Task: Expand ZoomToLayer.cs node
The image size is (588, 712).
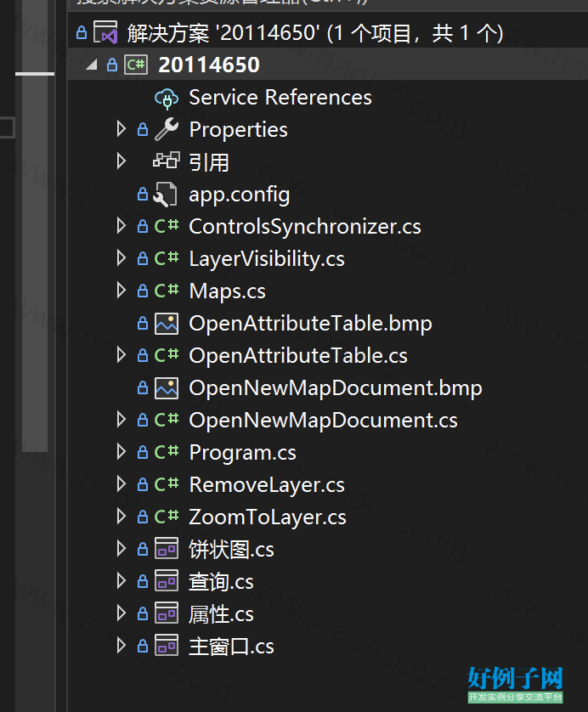Action: point(122,516)
